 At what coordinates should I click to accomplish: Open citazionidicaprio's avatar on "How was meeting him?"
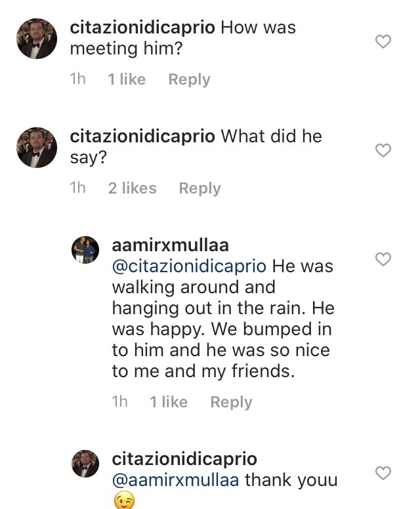(36, 39)
